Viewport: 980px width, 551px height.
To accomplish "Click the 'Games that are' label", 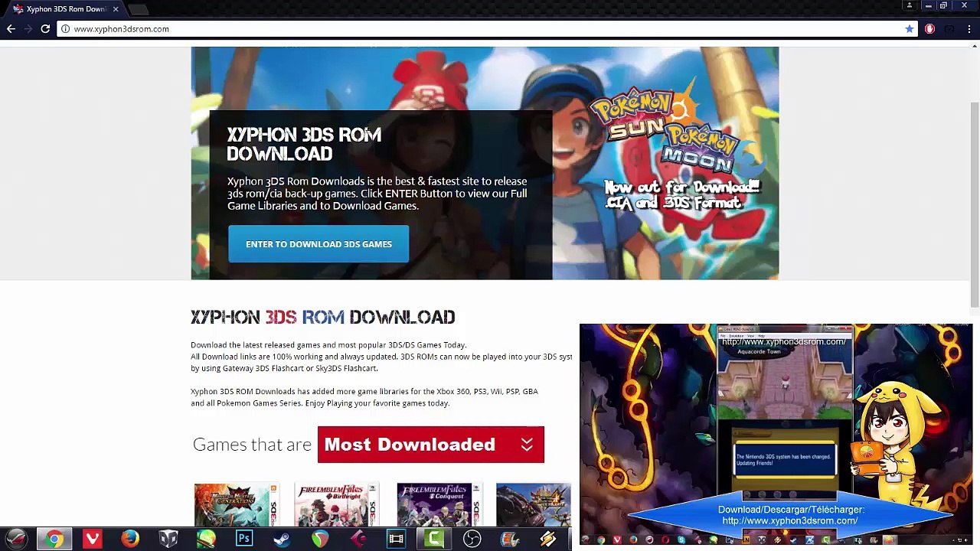I will (x=252, y=445).
